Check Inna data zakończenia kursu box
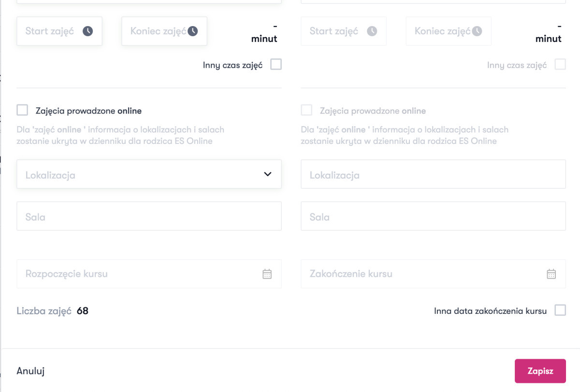The width and height of the screenshot is (580, 392). click(x=560, y=310)
